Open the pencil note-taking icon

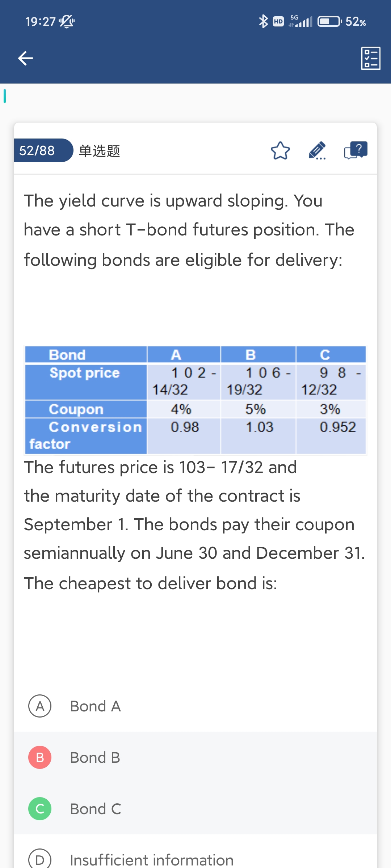[x=317, y=150]
